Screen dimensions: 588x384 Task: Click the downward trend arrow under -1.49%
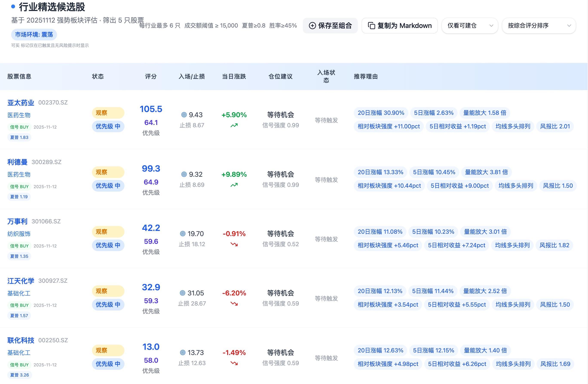pyautogui.click(x=234, y=363)
